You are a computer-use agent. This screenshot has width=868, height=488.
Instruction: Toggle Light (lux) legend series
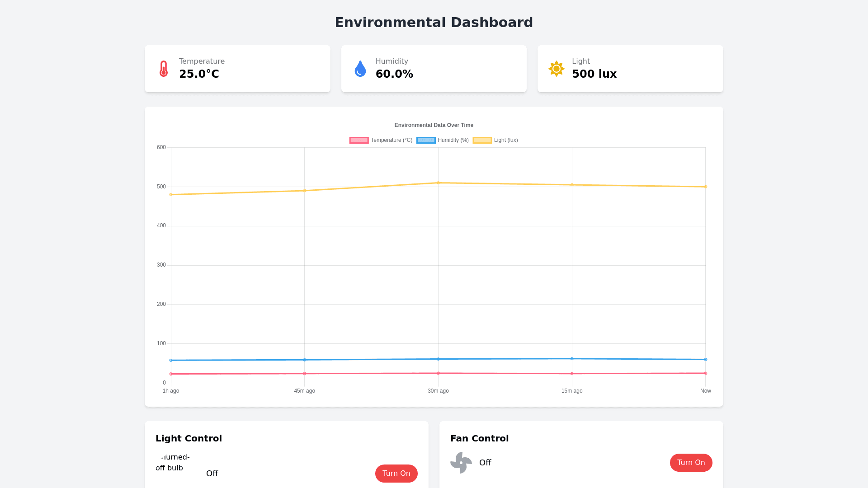pyautogui.click(x=506, y=141)
